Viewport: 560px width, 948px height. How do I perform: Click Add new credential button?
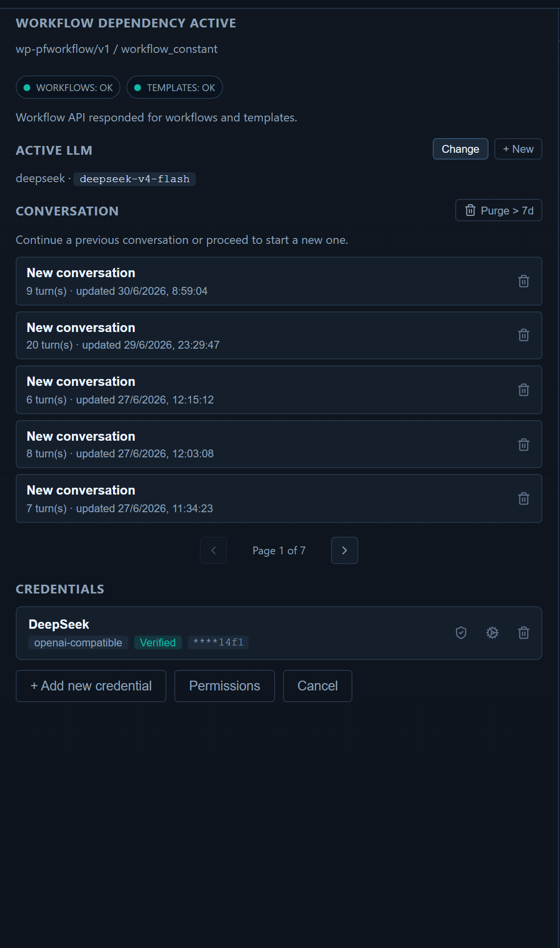point(91,686)
